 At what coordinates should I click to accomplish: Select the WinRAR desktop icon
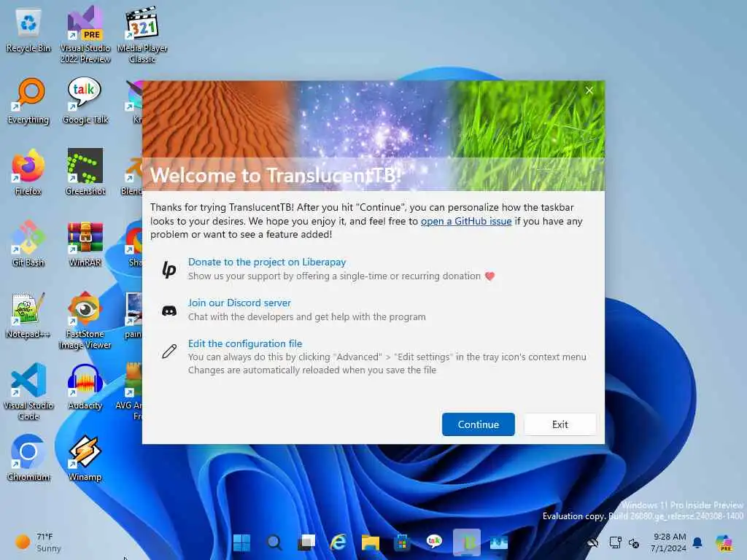coord(85,244)
